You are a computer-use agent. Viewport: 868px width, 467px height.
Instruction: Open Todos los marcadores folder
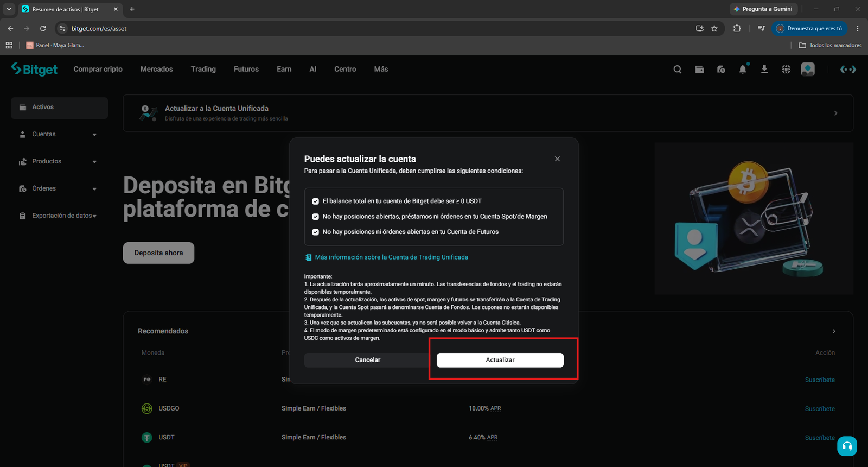coord(830,45)
